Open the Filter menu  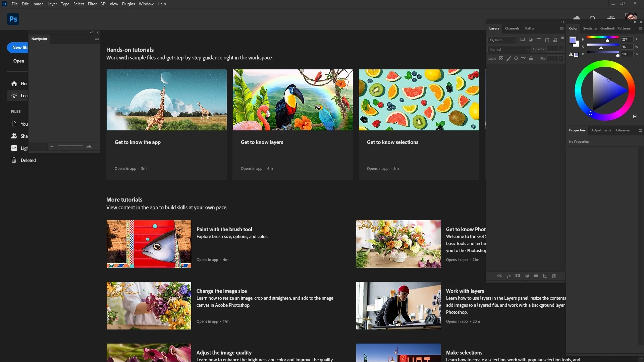tap(92, 4)
